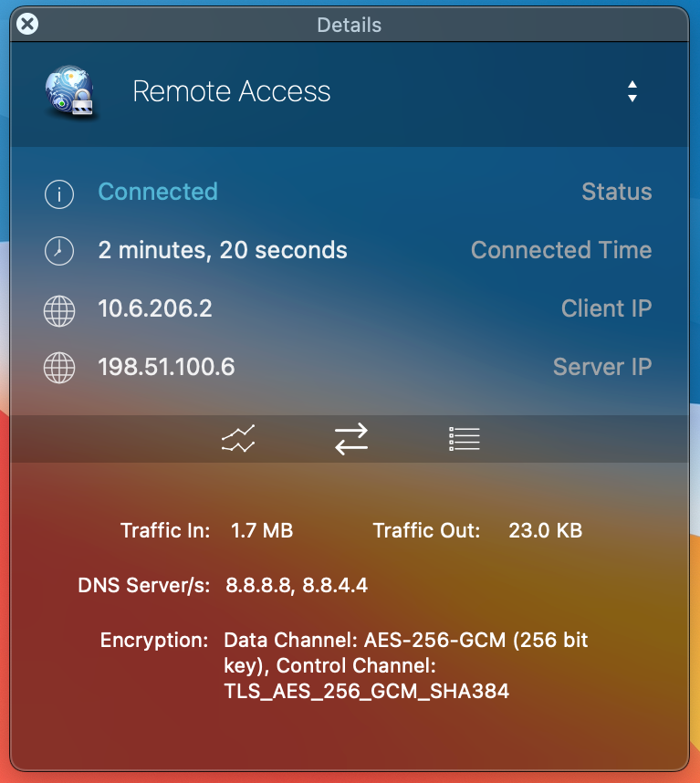This screenshot has width=700, height=783.
Task: Select the client IP address 10.6.206.2
Action: (155, 308)
